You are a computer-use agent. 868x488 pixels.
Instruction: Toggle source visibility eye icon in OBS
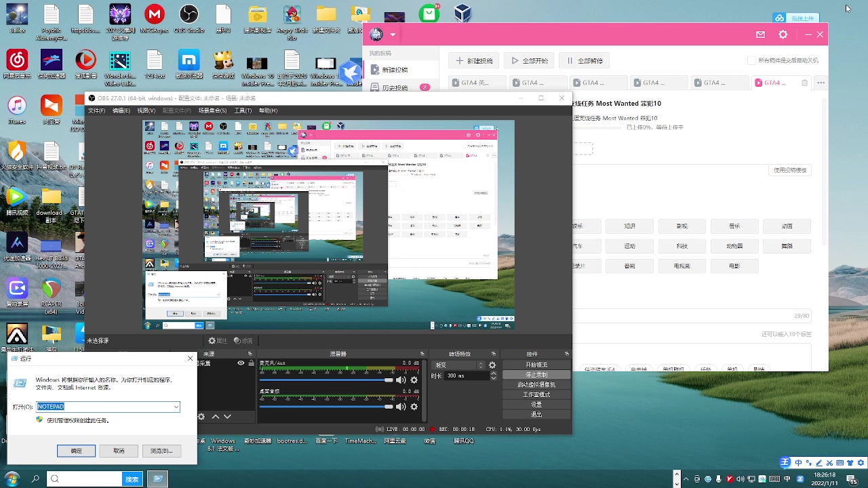point(241,363)
